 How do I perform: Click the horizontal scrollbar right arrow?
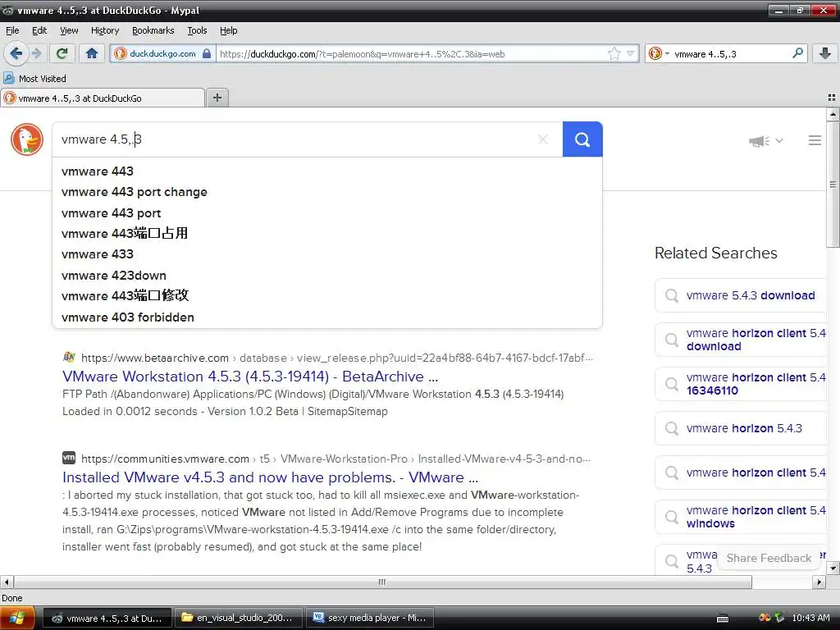click(x=819, y=582)
